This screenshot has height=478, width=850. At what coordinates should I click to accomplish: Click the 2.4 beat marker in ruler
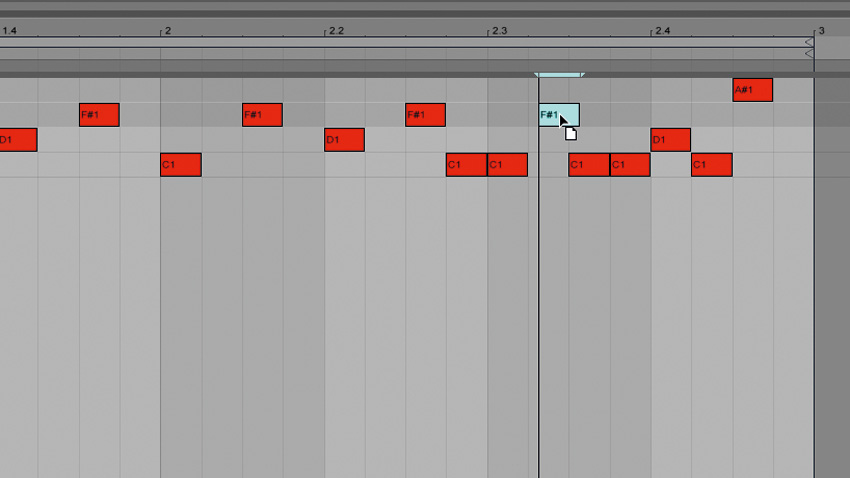(x=662, y=31)
